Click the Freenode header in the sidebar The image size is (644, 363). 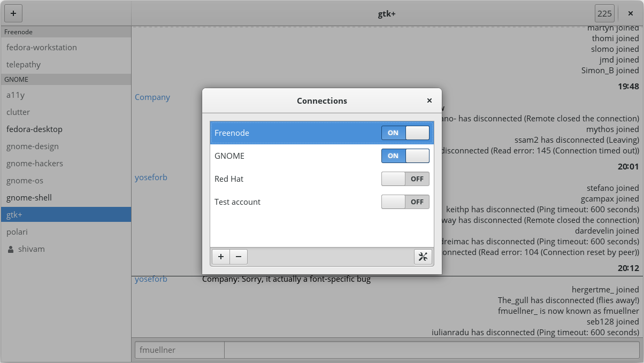65,32
